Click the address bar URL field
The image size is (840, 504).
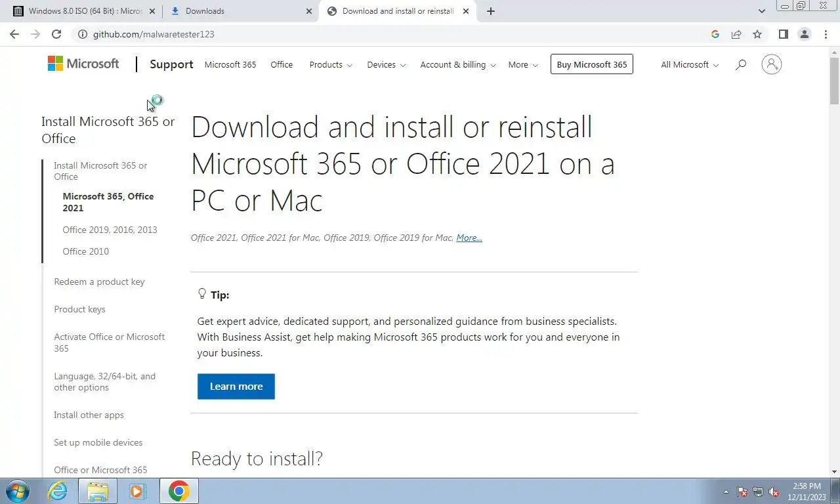[394, 34]
